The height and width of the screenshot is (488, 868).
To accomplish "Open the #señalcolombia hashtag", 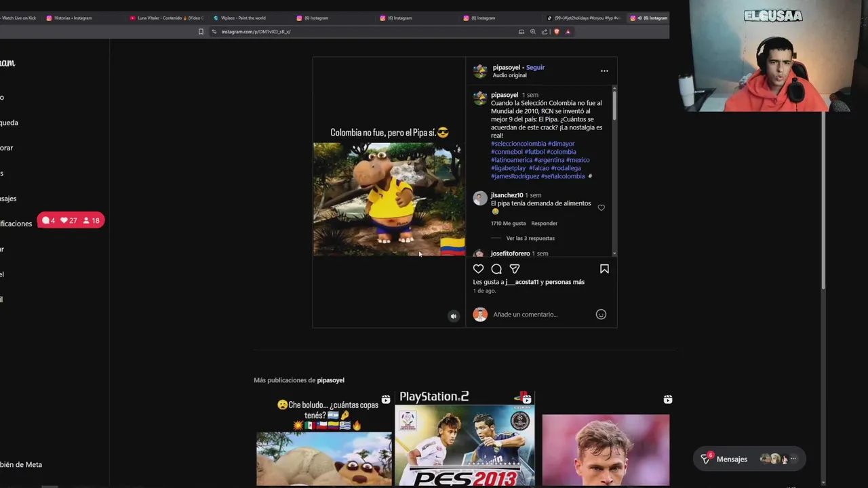I will point(562,176).
